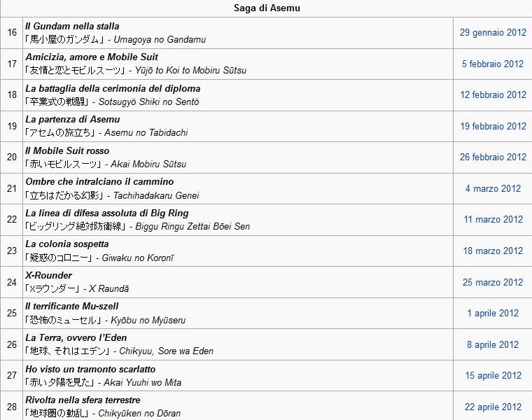Click the 26 febbraio 2012 date
The height and width of the screenshot is (420, 532).
click(x=493, y=157)
